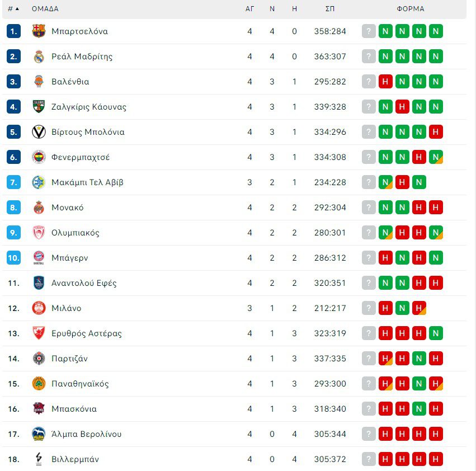Click the Barcelona team logo

39,31
